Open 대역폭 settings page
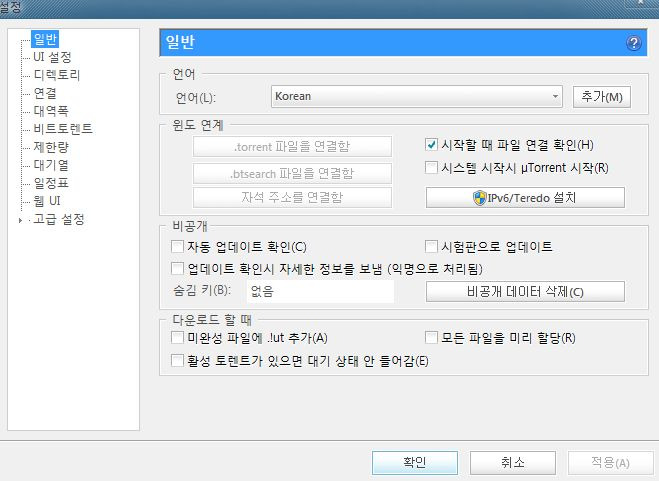659x481 pixels. point(51,111)
